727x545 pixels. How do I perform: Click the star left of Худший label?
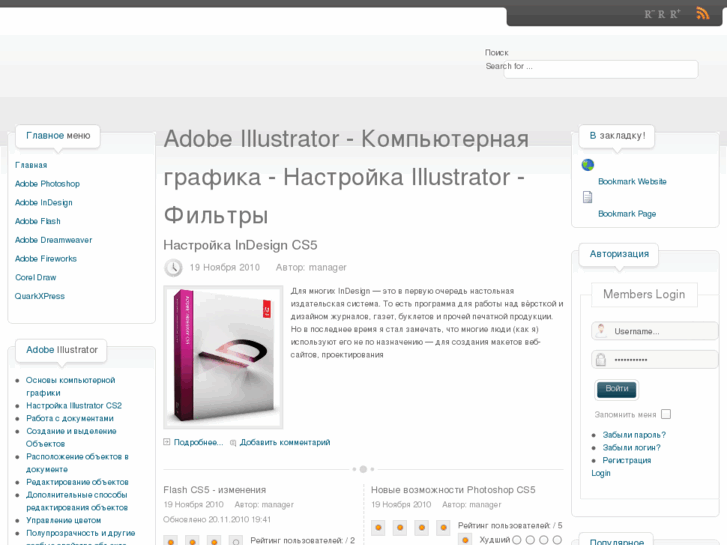465,539
